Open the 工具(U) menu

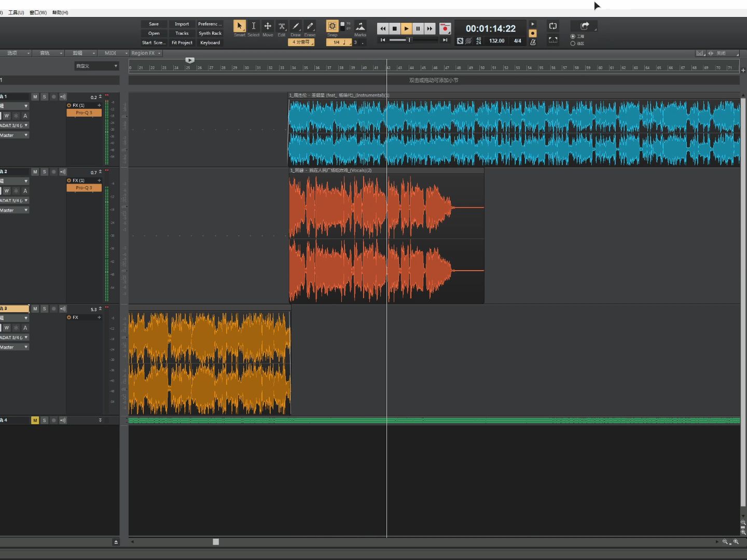[16, 12]
